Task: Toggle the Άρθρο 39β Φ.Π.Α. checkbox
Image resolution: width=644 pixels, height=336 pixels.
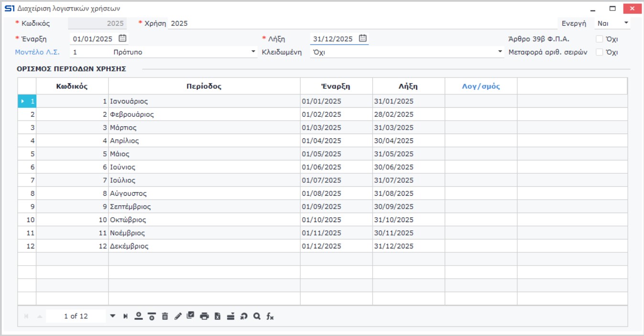Action: 600,39
